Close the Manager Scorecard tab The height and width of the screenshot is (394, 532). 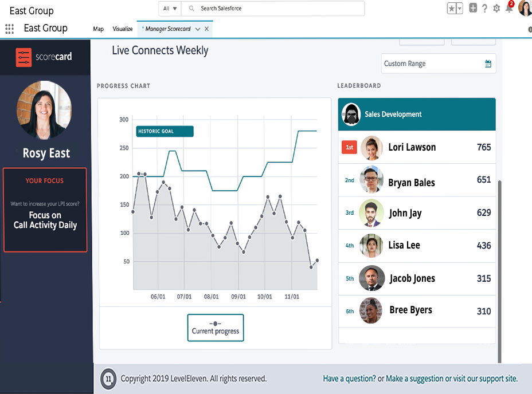206,29
